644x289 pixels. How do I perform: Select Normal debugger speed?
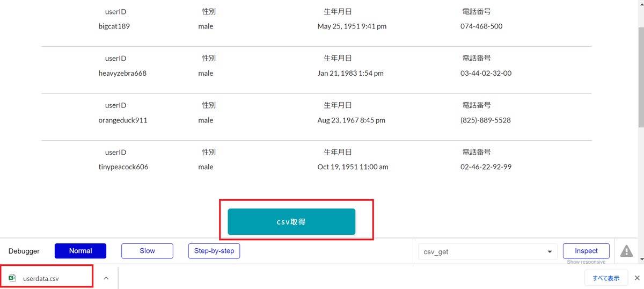pos(80,251)
